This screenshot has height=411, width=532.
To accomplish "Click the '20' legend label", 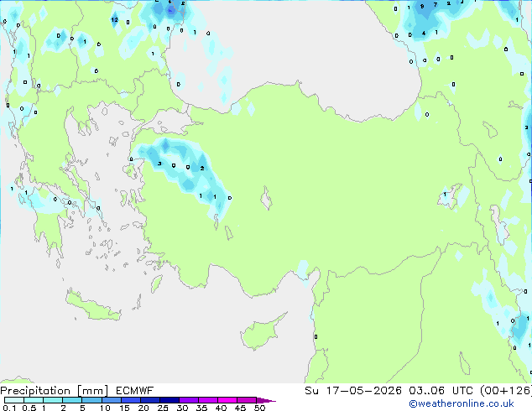I will 143,408.
